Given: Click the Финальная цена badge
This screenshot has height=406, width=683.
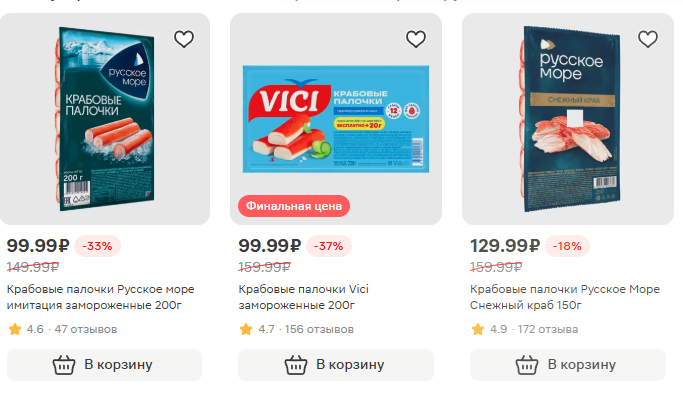Looking at the screenshot, I should [294, 206].
